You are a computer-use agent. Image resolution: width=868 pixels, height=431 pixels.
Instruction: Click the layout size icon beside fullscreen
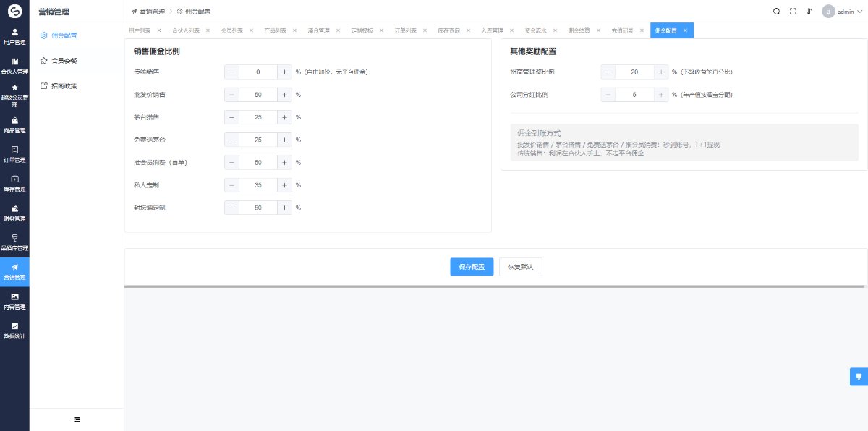point(809,11)
